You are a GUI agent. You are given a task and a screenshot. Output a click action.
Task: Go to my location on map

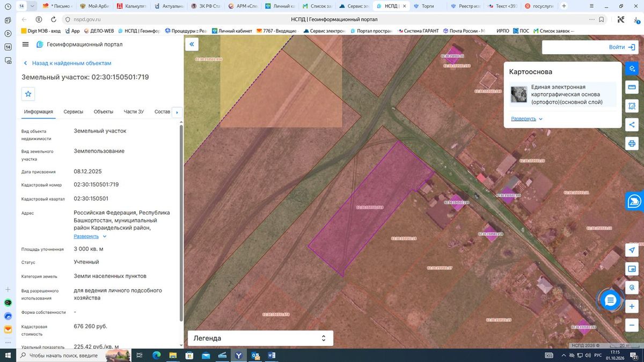(x=632, y=250)
